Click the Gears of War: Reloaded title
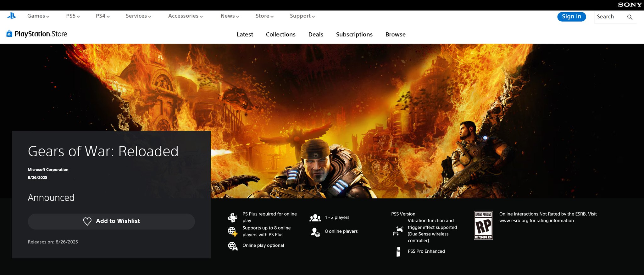 pos(103,151)
